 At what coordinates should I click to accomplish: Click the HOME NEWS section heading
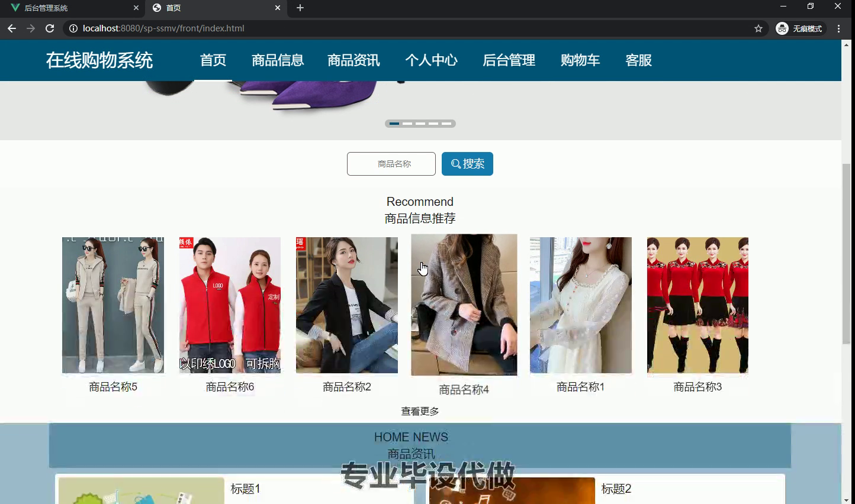point(411,437)
